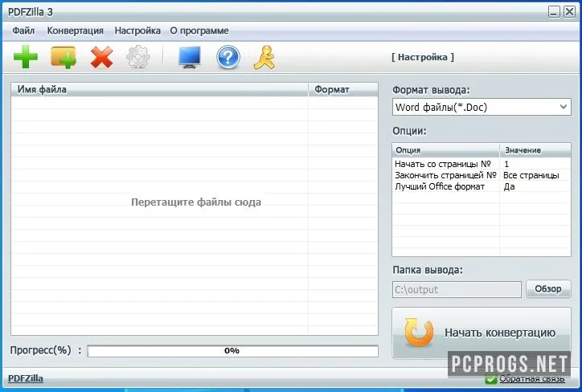Click the 0% progress bar
Screen dimensions: 582x392
tap(233, 351)
